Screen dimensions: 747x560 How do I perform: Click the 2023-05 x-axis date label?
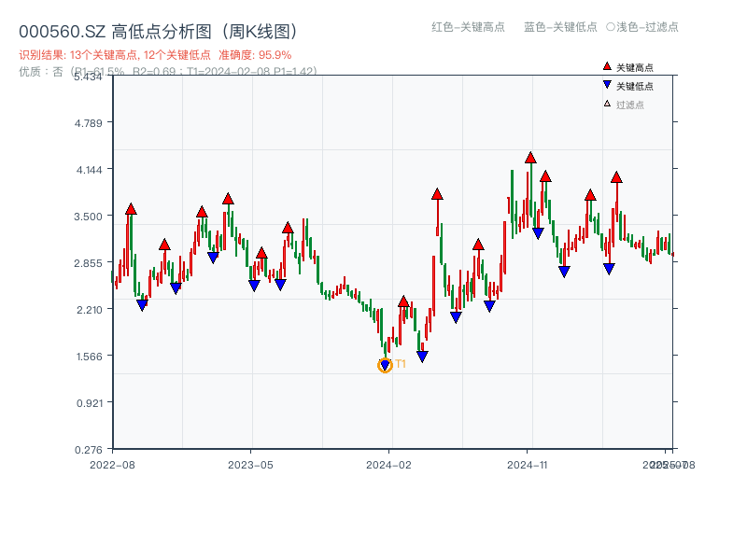pos(250,465)
